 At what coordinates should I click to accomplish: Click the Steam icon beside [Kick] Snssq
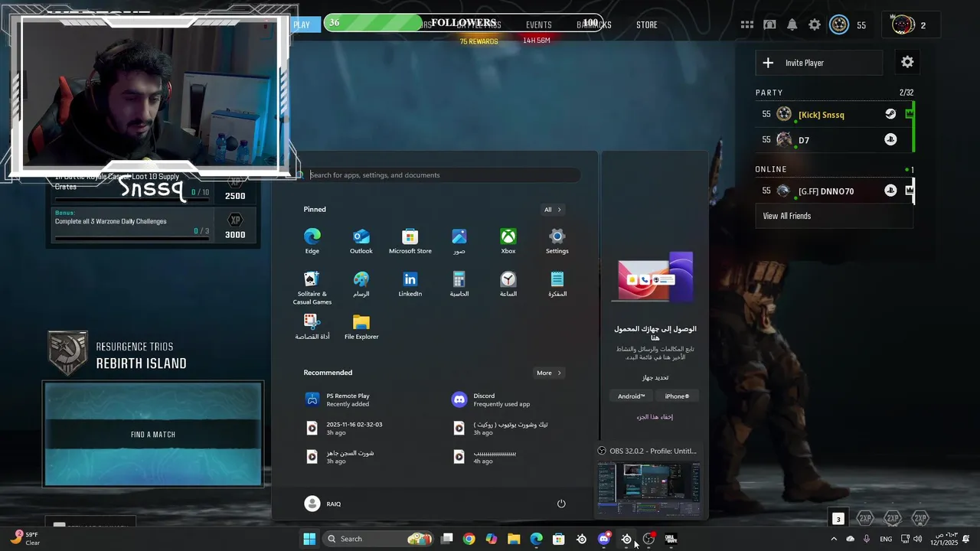coord(890,114)
